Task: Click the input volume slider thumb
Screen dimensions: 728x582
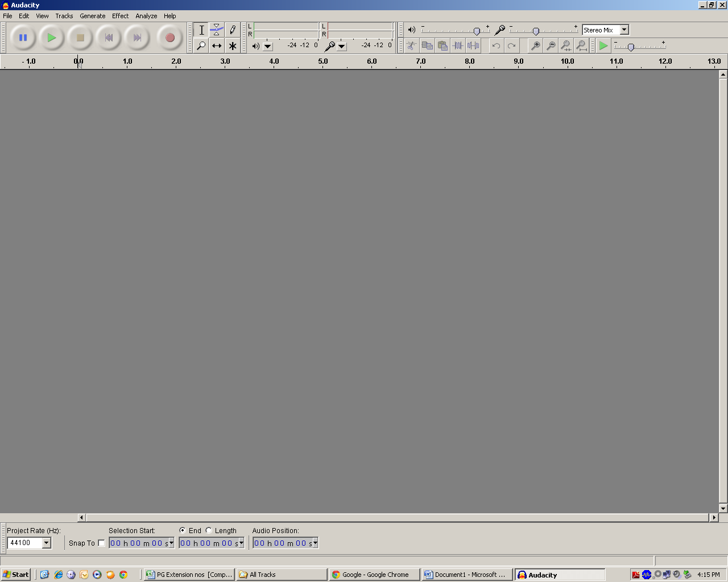Action: (536, 31)
